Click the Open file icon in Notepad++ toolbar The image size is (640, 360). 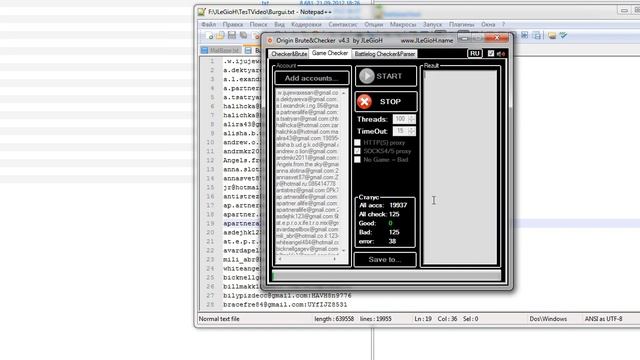click(x=220, y=36)
